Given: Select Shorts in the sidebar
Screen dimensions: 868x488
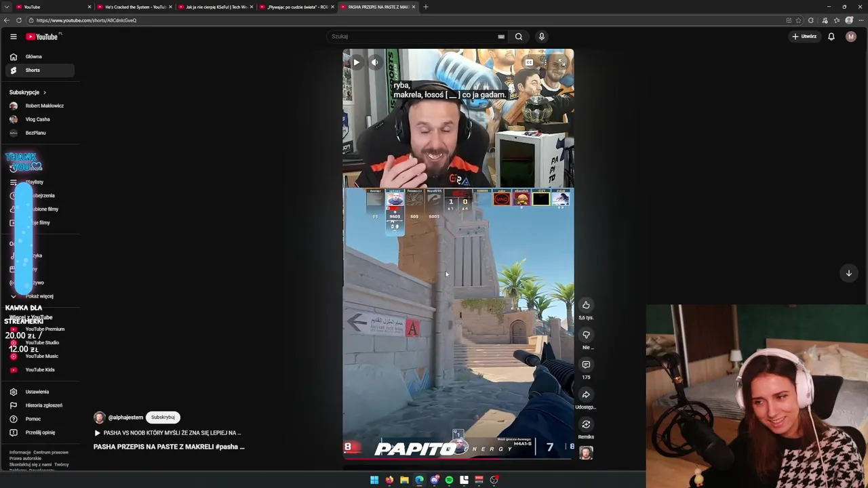Looking at the screenshot, I should [x=41, y=70].
